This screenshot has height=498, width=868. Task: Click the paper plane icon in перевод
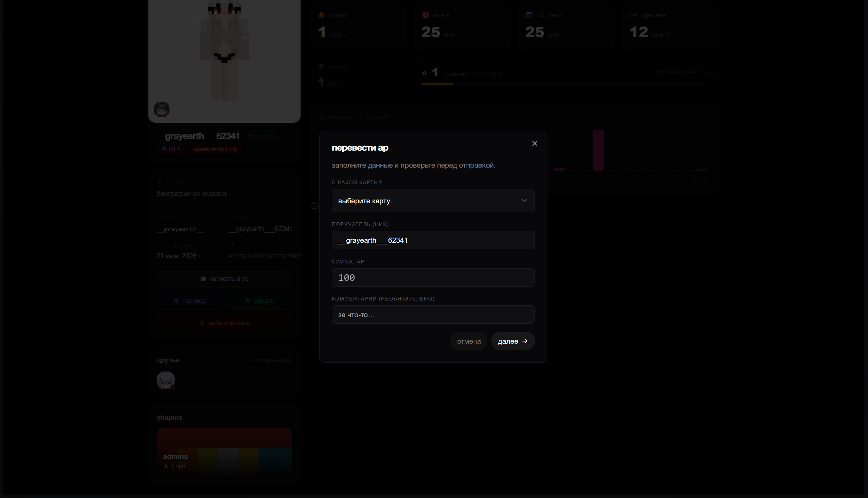(x=176, y=301)
